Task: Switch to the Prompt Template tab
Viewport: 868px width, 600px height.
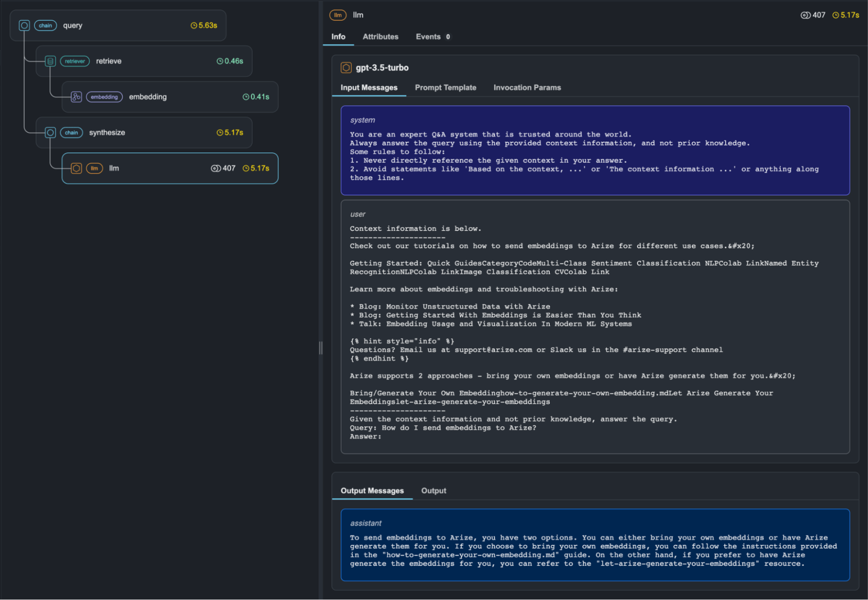Action: (445, 87)
